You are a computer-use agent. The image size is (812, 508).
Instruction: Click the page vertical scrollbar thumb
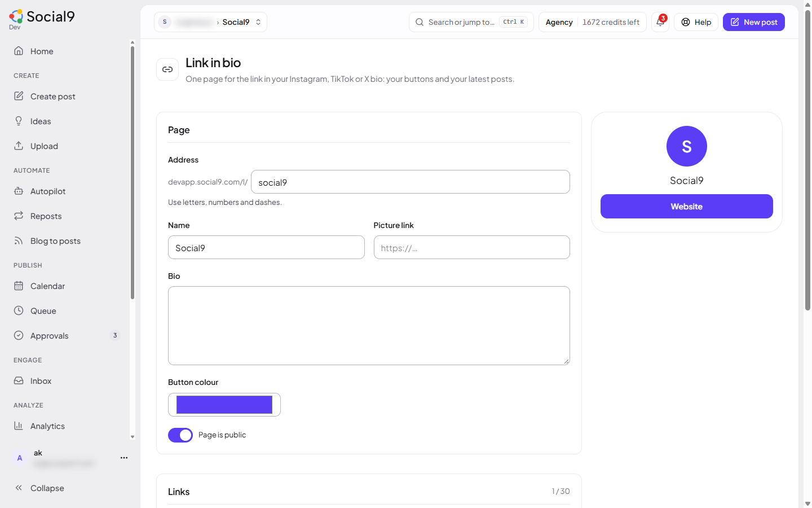pyautogui.click(x=807, y=161)
